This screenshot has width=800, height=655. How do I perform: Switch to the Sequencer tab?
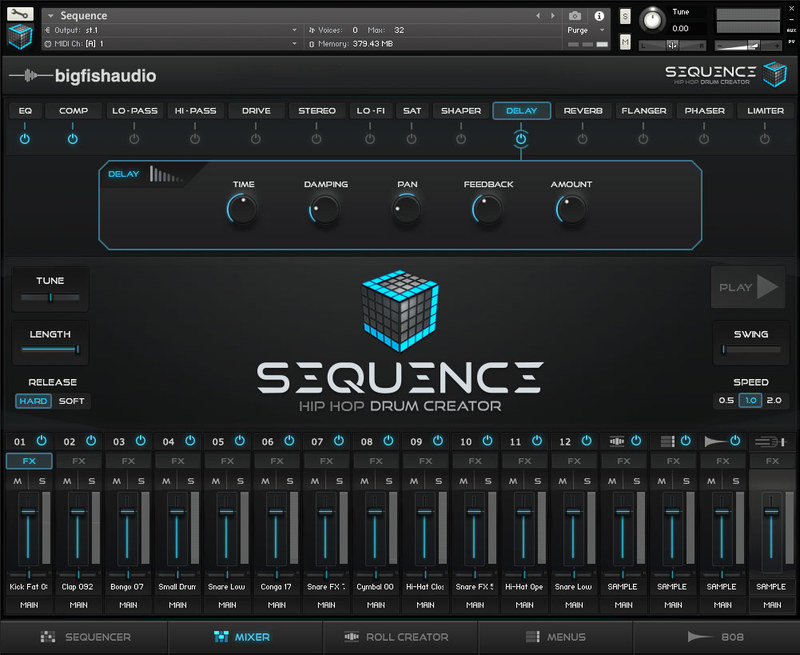(x=85, y=636)
